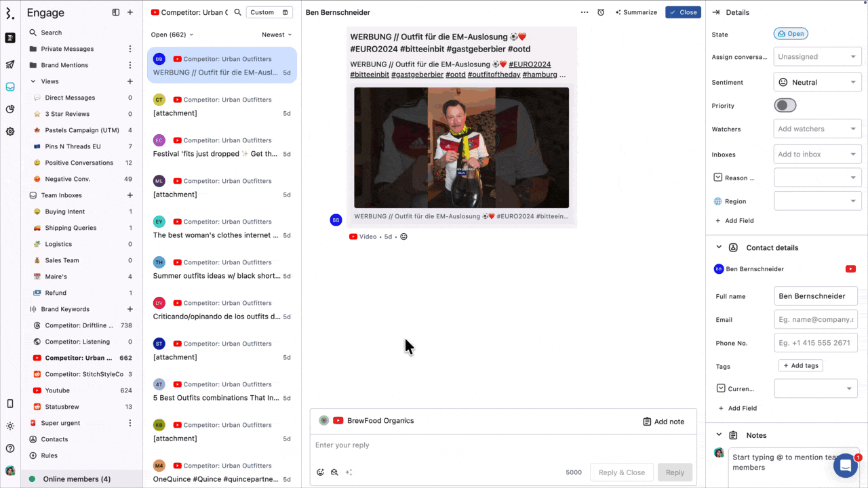The image size is (868, 488).
Task: Click Add Field under Region
Action: 734,220
